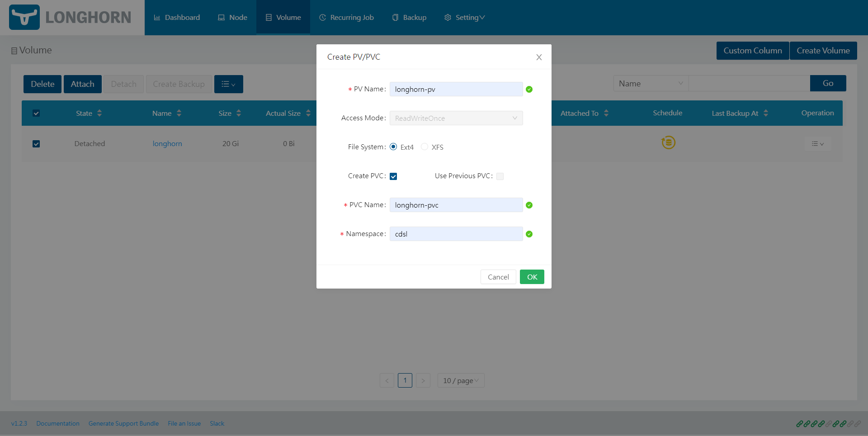Click the PVC Name input field
The height and width of the screenshot is (436, 868).
point(456,205)
